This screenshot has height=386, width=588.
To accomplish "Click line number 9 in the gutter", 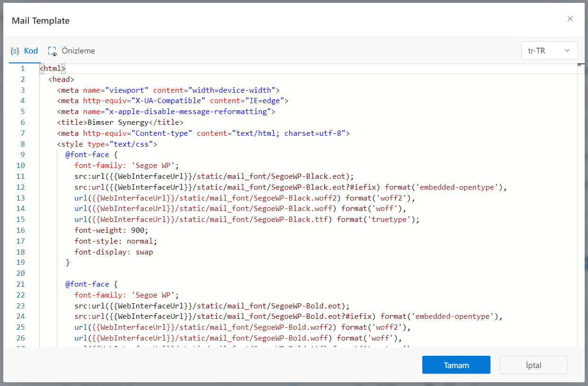I will 23,155.
